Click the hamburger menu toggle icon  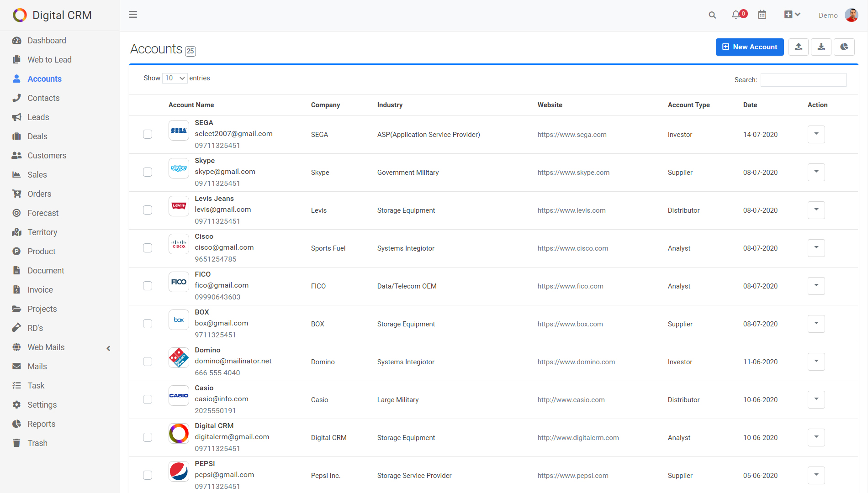[133, 15]
